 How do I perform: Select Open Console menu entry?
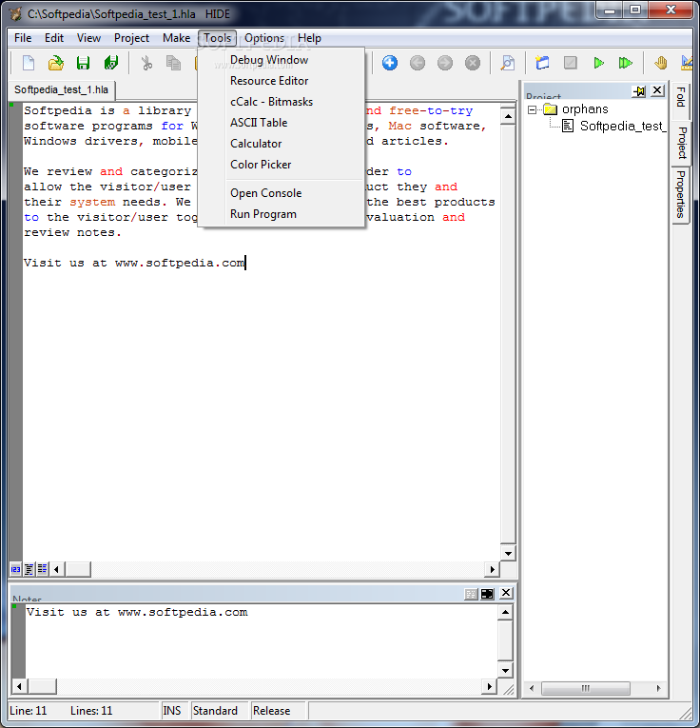coord(282,193)
